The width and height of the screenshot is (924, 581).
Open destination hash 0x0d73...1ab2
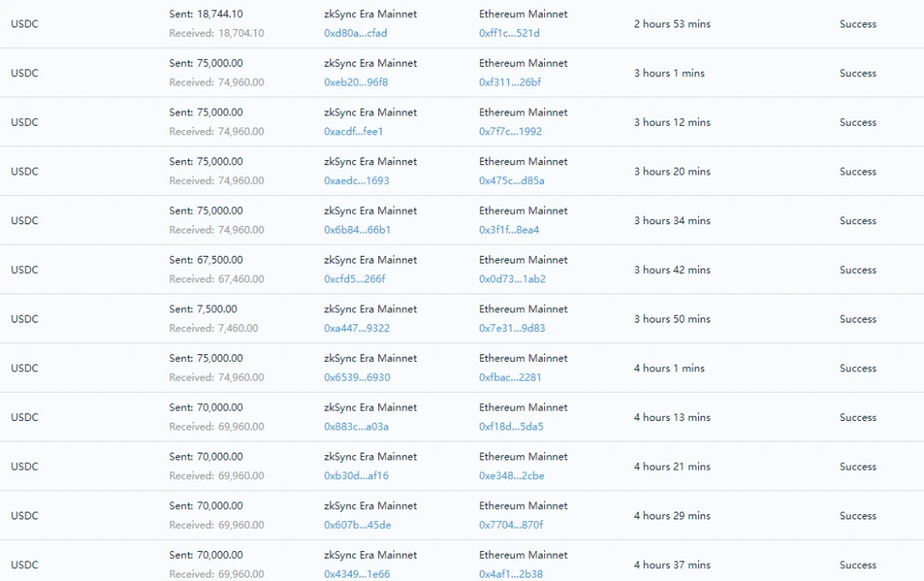pyautogui.click(x=512, y=279)
